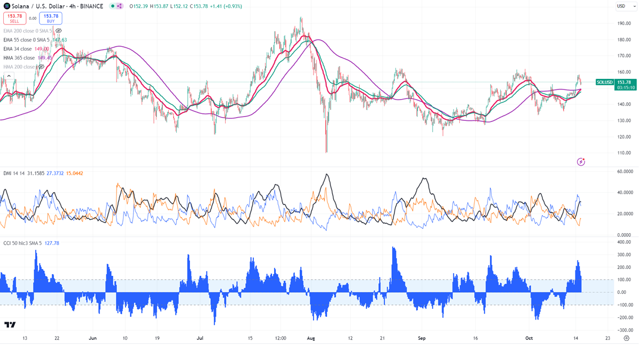Click the DMI blue value 27.3732
Viewport: 644px width, 345px height.
pos(55,174)
